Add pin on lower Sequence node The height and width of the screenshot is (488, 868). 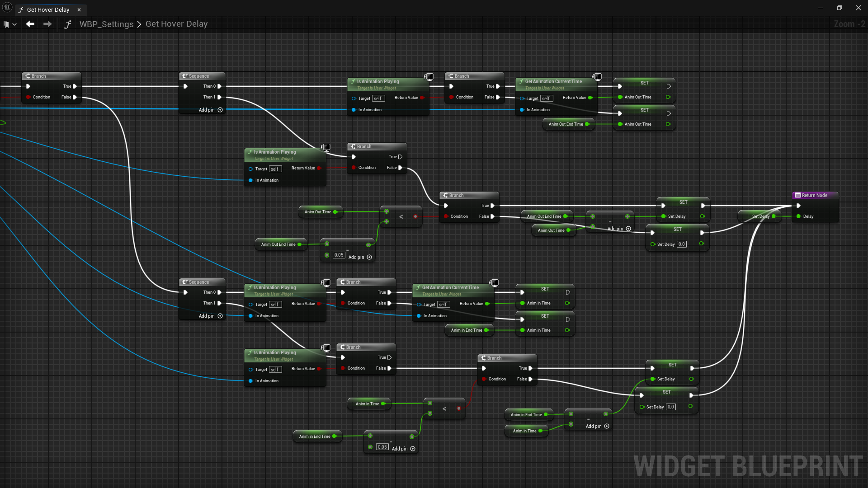(220, 316)
